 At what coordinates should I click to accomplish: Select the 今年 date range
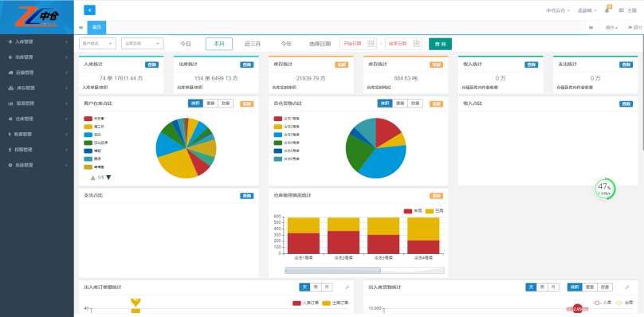pyautogui.click(x=286, y=44)
